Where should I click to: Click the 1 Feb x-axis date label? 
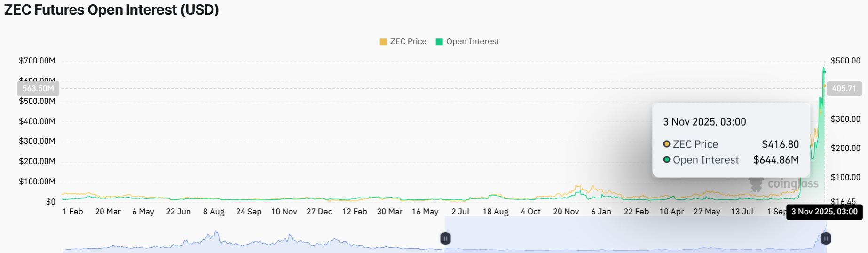(73, 212)
